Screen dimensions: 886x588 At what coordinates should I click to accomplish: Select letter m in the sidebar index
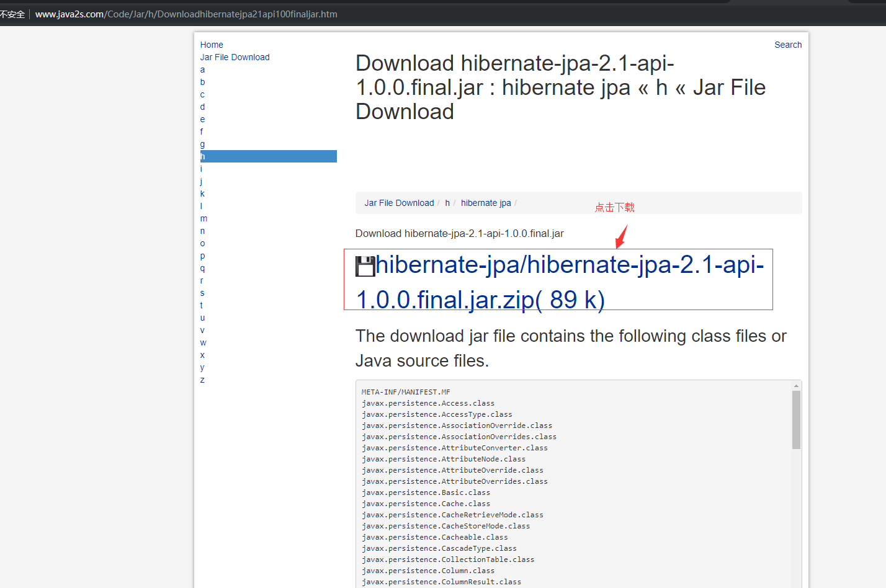click(x=204, y=218)
